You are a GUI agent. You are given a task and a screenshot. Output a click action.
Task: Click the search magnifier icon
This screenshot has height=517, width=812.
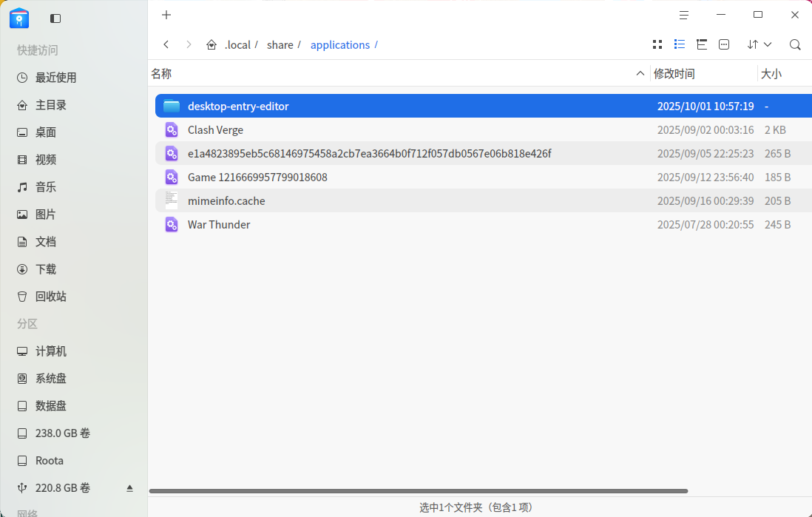795,44
